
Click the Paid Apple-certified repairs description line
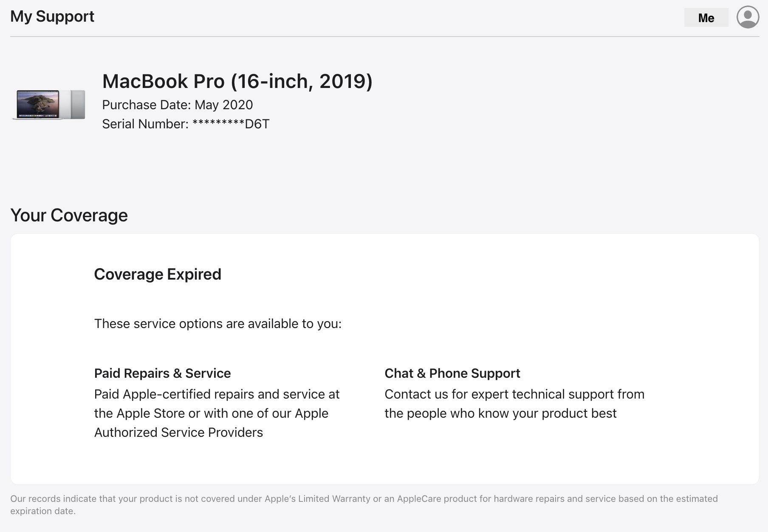click(217, 394)
